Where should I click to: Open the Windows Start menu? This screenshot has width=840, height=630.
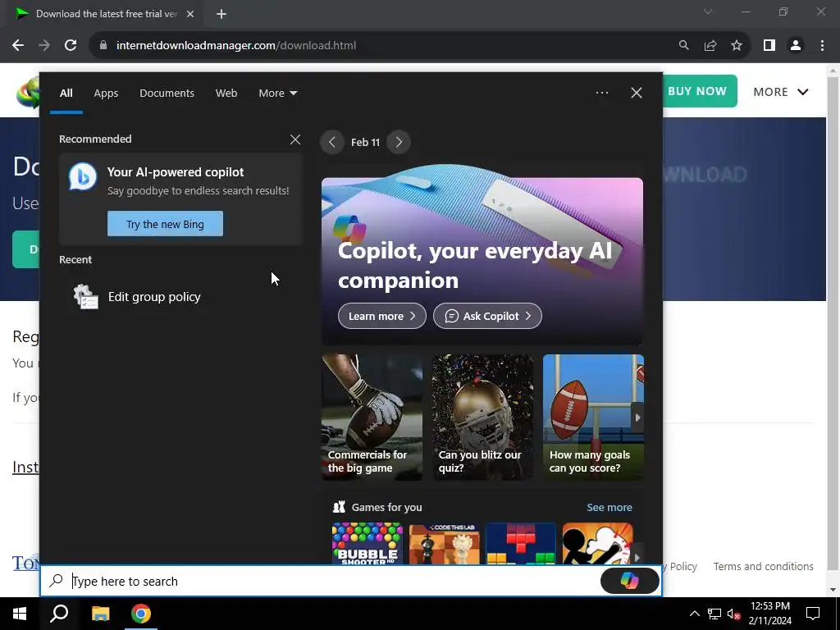coord(20,614)
